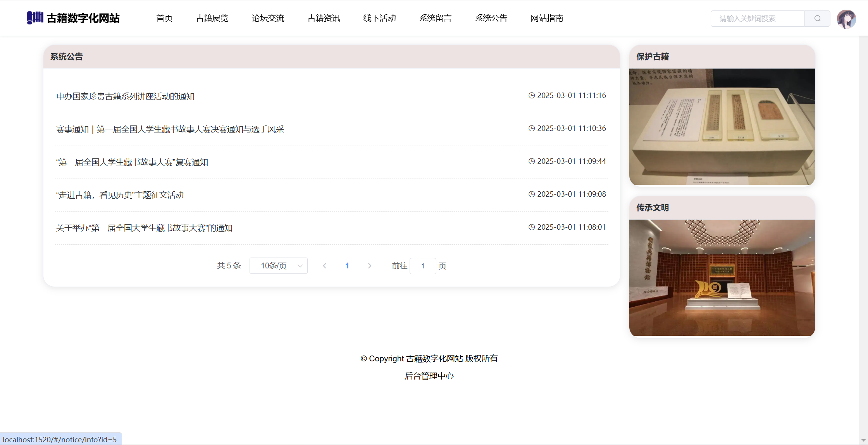Go to 首页 home tab

[164, 18]
